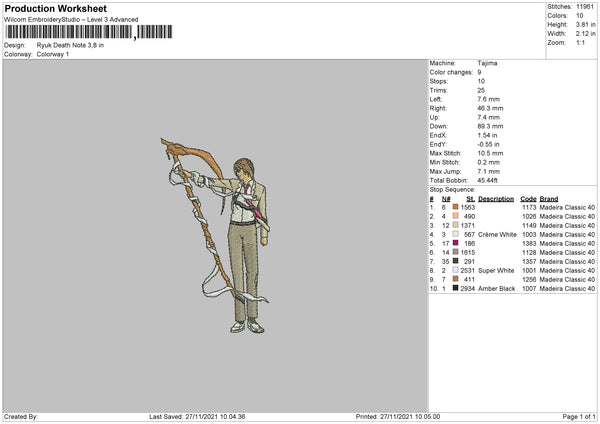Click the Max Stitch value 10.5 mm

490,153
